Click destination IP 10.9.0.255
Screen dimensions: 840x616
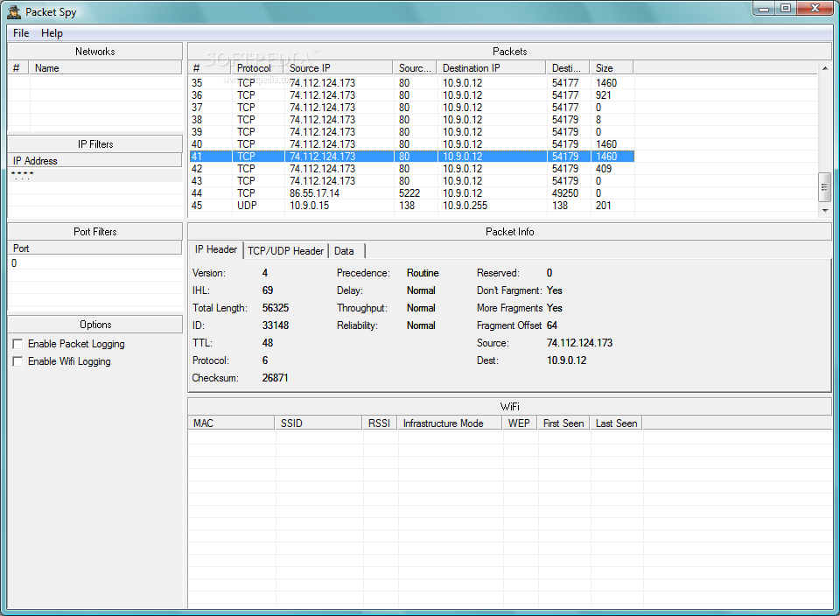pos(465,206)
